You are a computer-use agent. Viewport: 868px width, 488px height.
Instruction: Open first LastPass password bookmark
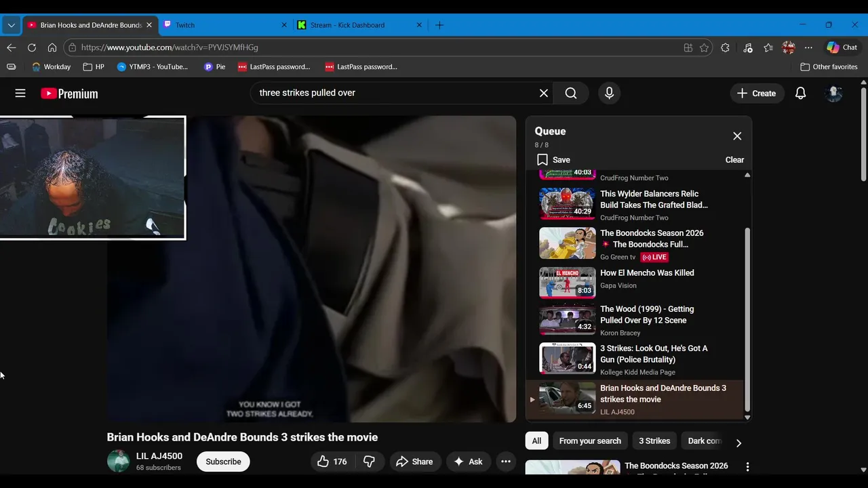coord(273,67)
